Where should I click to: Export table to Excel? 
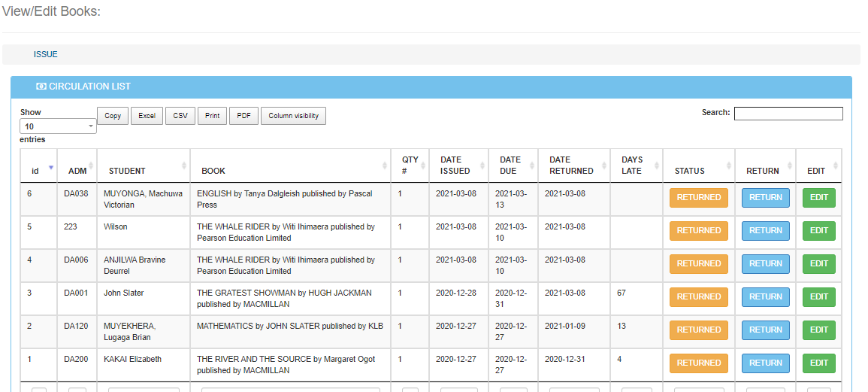pyautogui.click(x=147, y=116)
